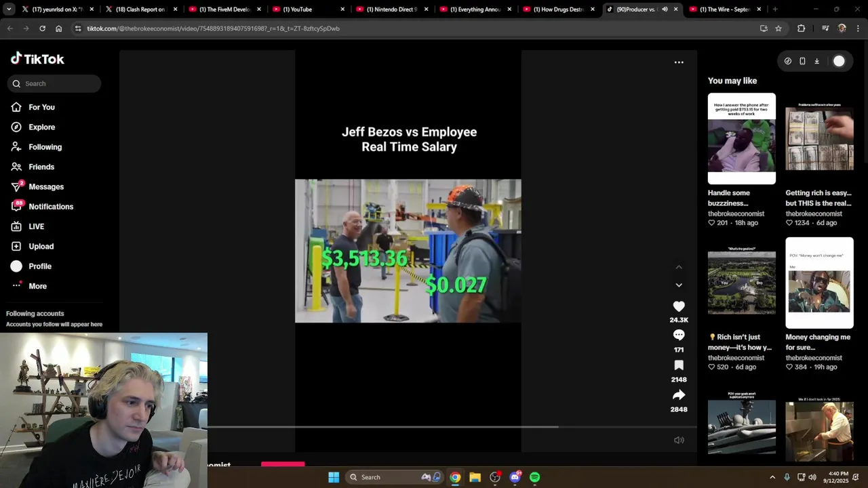This screenshot has height=488, width=868.
Task: Open File Explorer from the taskbar
Action: 475,477
